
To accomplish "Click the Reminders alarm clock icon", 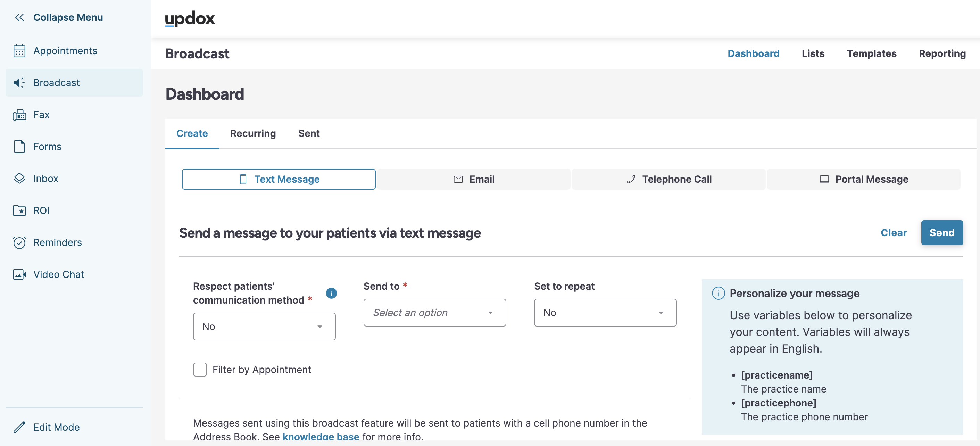I will pos(19,242).
